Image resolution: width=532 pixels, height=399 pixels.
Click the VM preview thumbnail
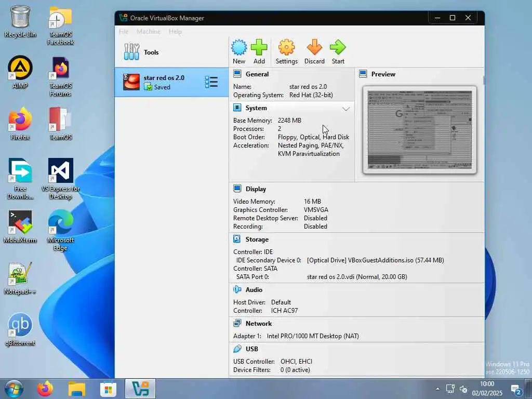[419, 129]
